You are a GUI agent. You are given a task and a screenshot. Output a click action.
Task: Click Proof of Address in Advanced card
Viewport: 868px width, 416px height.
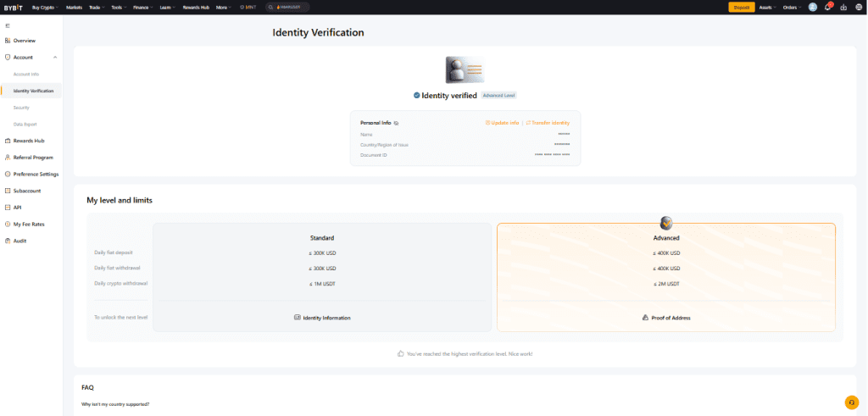pos(666,318)
